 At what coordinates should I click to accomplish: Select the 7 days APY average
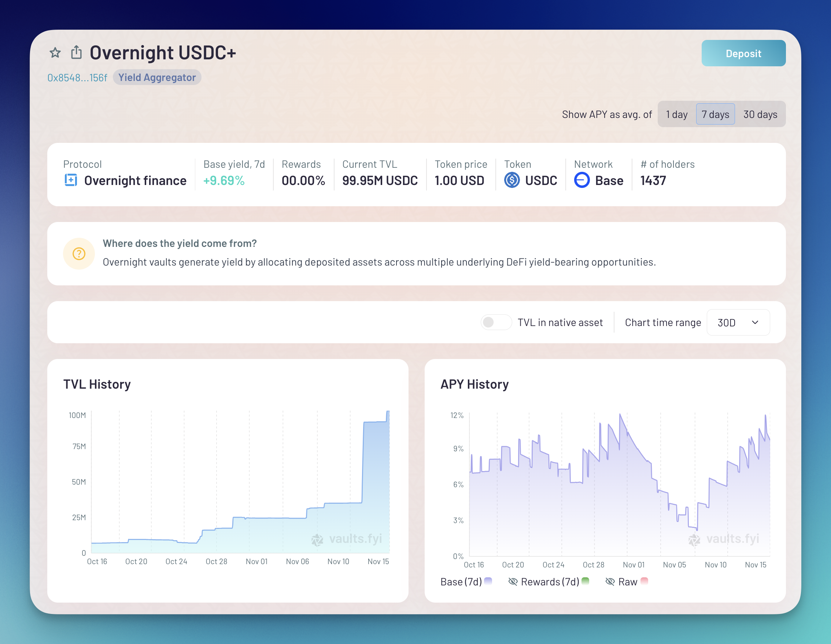[x=715, y=114]
